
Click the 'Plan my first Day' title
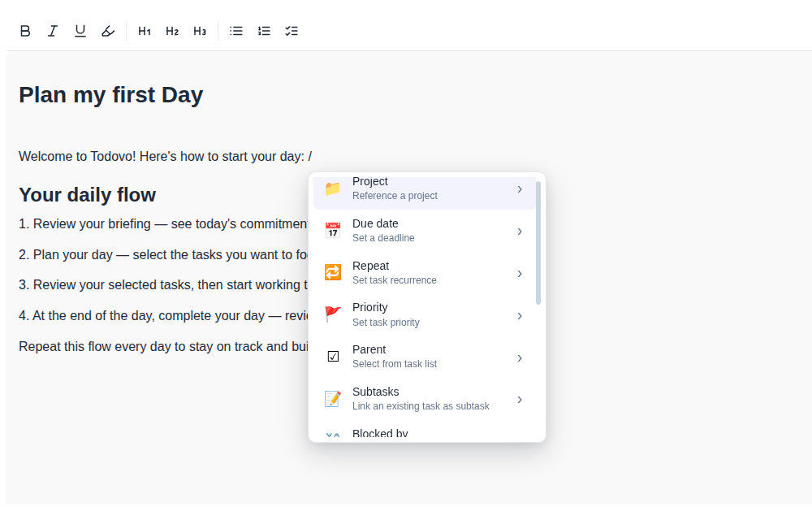click(110, 95)
